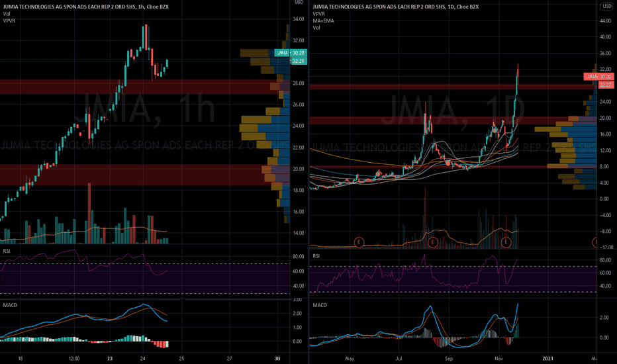The height and width of the screenshot is (364, 617).
Task: Click the 80.00 RSI scale value on 1h chart
Action: [299, 256]
